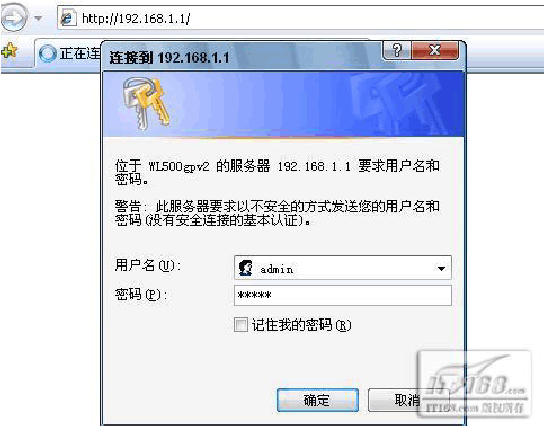Screen dimensions: 545x426
Task: Click the 记住我的密码(R) label text
Action: click(301, 325)
